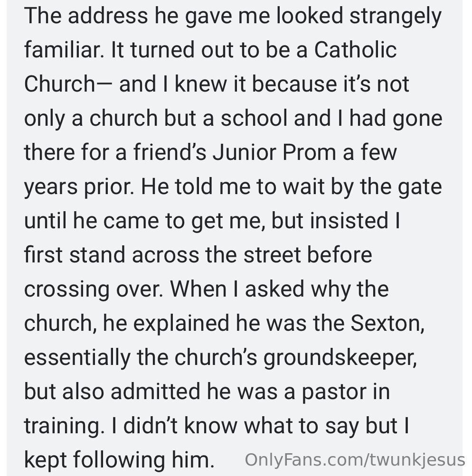Image resolution: width=472 pixels, height=476 pixels.
Task: Click the word "groundskeeper"
Action: (340, 358)
